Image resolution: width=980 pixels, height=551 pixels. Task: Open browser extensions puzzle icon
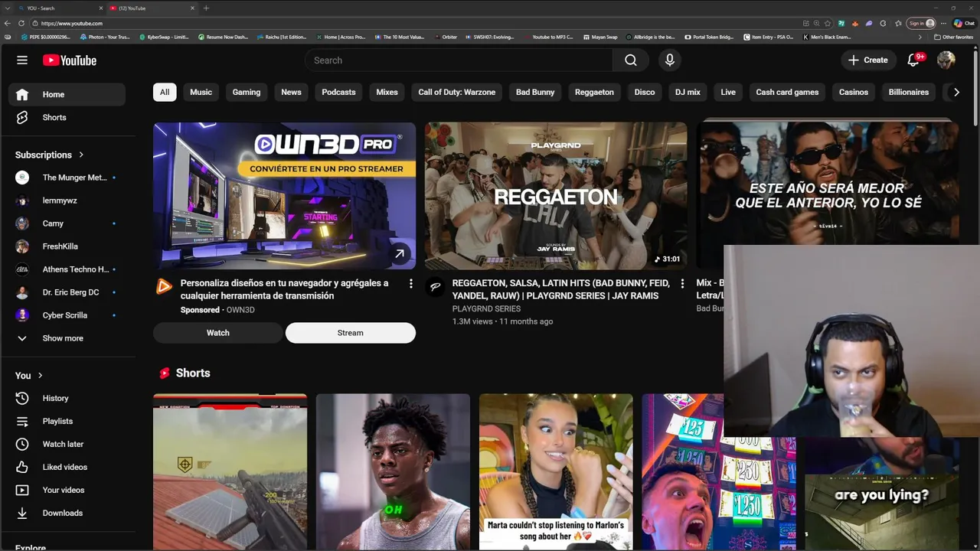click(882, 23)
